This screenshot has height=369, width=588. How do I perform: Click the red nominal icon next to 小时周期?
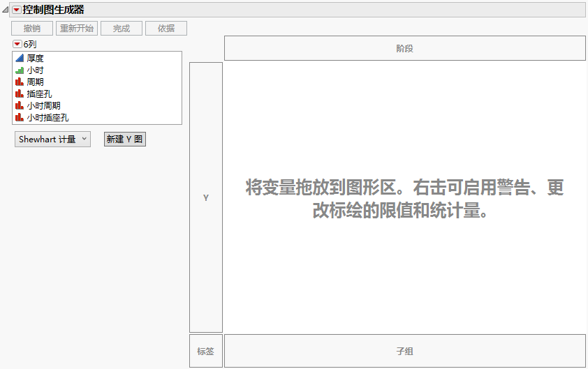pyautogui.click(x=20, y=105)
